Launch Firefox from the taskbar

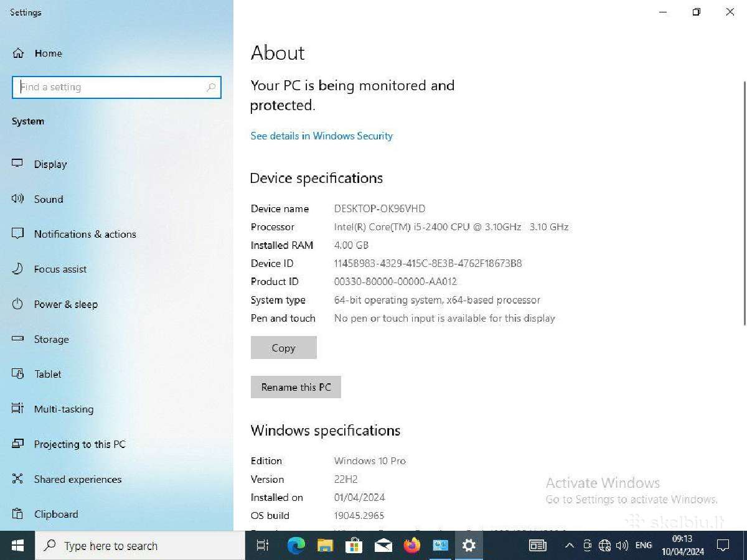pos(411,546)
